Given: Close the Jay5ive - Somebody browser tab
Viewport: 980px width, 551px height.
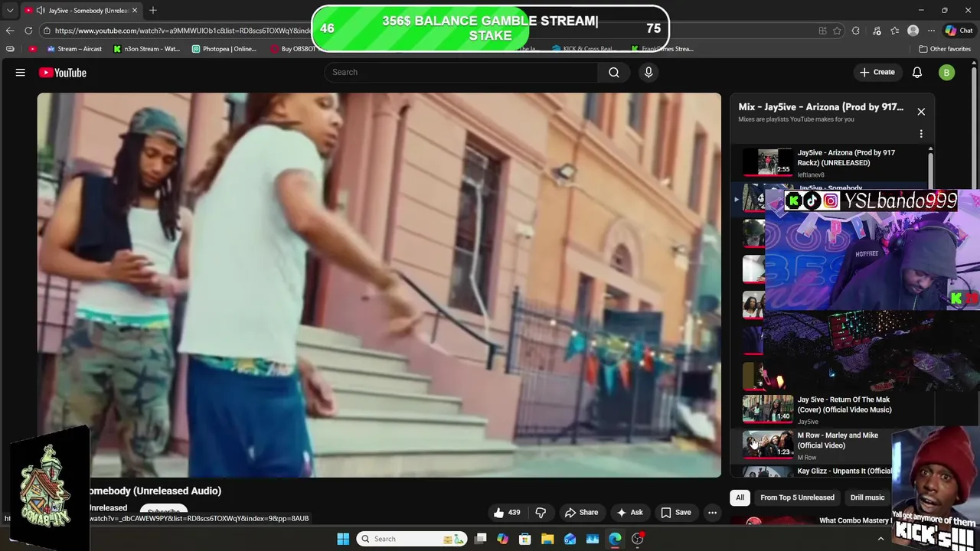Looking at the screenshot, I should click(x=135, y=11).
